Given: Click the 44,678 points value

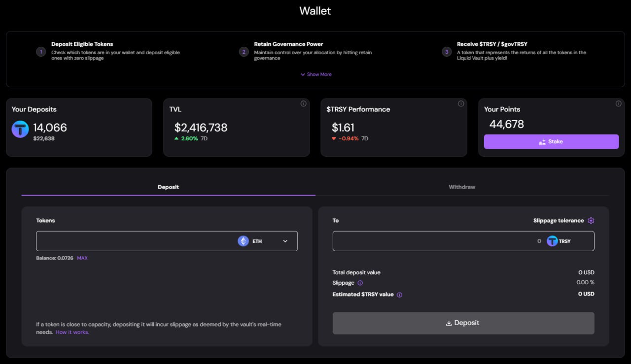Looking at the screenshot, I should tap(507, 124).
